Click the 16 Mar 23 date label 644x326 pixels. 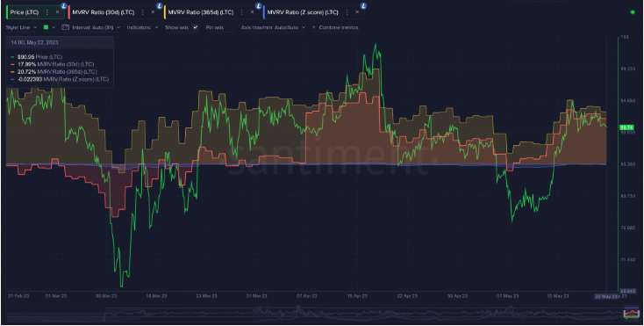[x=156, y=296]
